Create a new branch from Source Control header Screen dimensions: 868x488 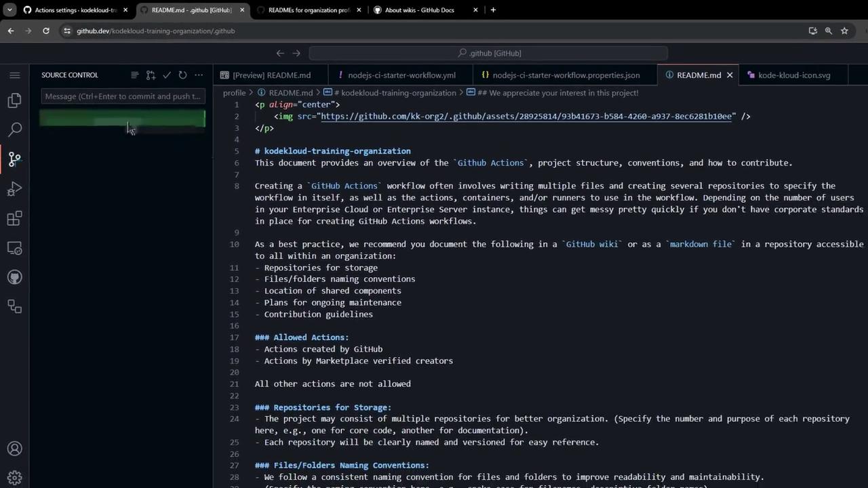pos(151,75)
